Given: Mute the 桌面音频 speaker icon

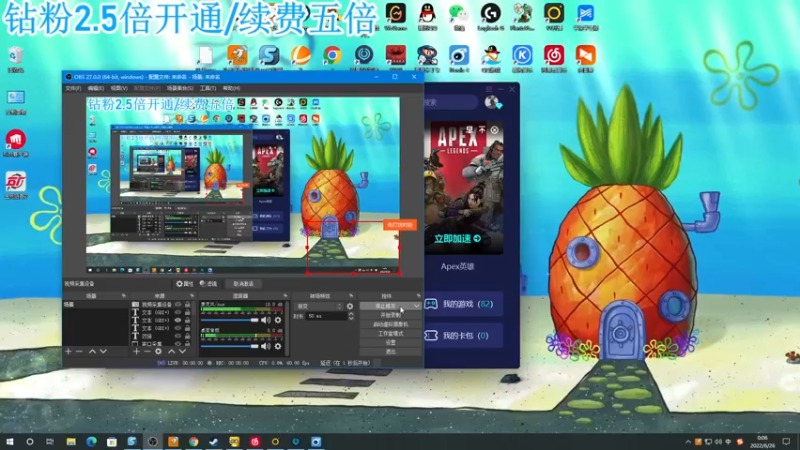Looking at the screenshot, I should (x=266, y=346).
